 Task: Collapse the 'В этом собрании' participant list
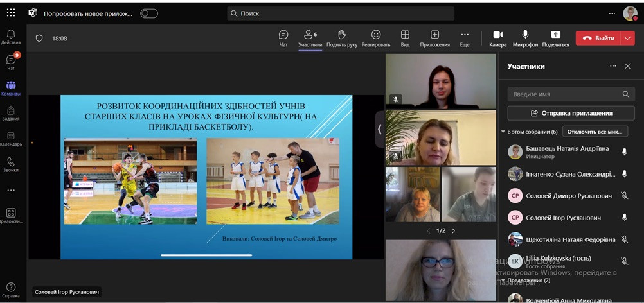503,132
